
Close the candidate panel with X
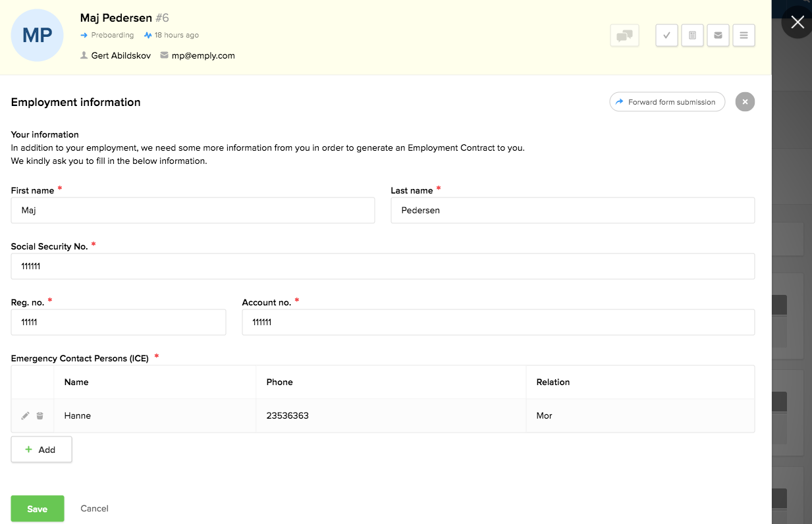(x=797, y=22)
